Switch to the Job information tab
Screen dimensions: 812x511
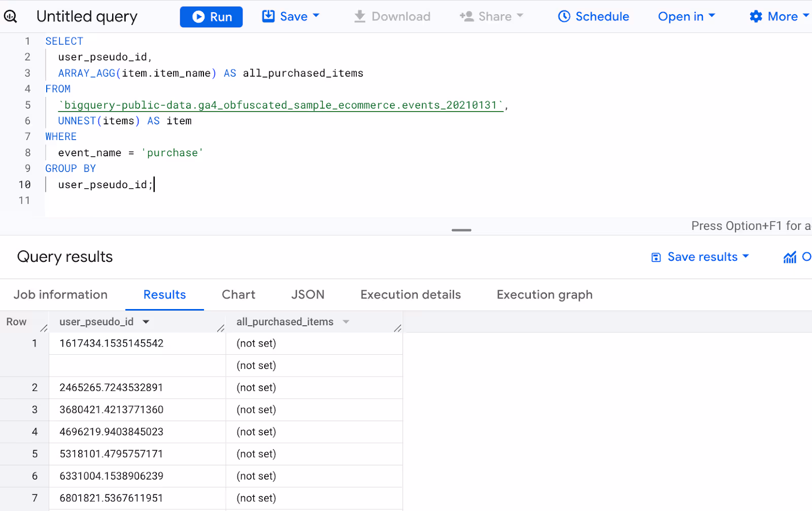(60, 295)
